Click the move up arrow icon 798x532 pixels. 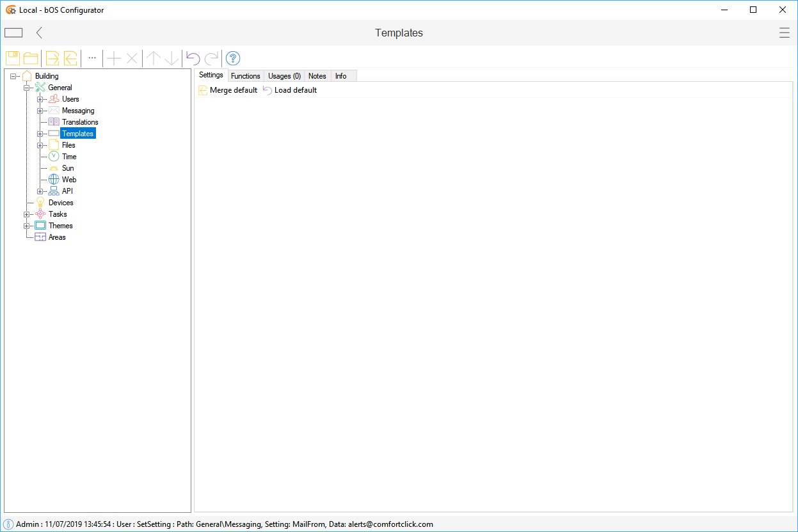point(154,58)
